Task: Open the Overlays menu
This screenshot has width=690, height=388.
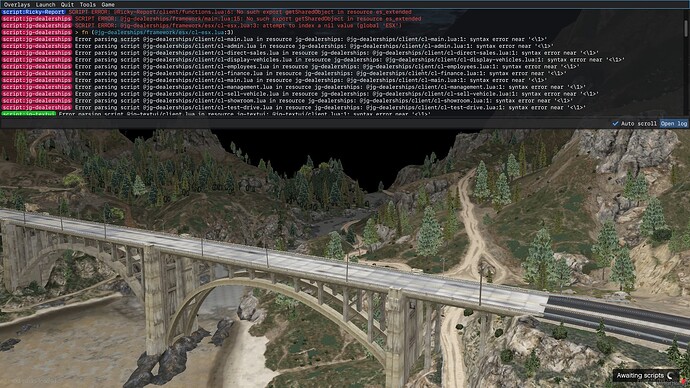Action: 17,4
